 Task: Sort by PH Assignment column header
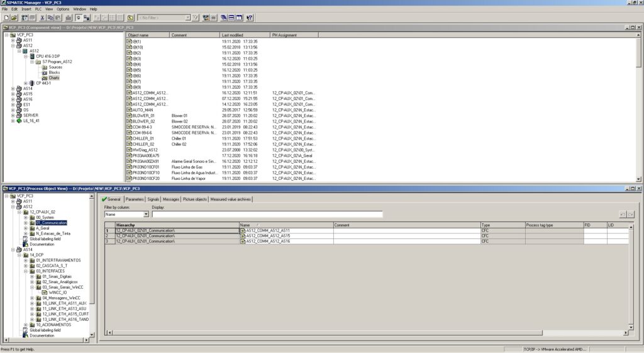294,35
